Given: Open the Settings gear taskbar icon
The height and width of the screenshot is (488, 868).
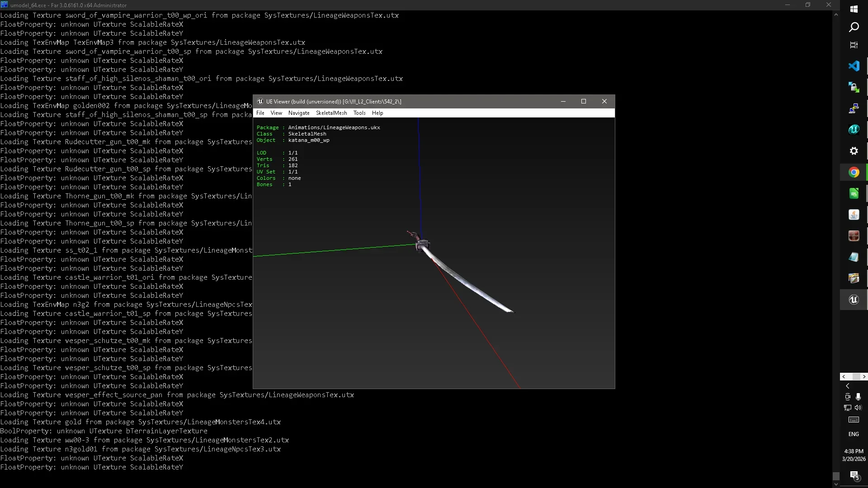Looking at the screenshot, I should [x=854, y=151].
